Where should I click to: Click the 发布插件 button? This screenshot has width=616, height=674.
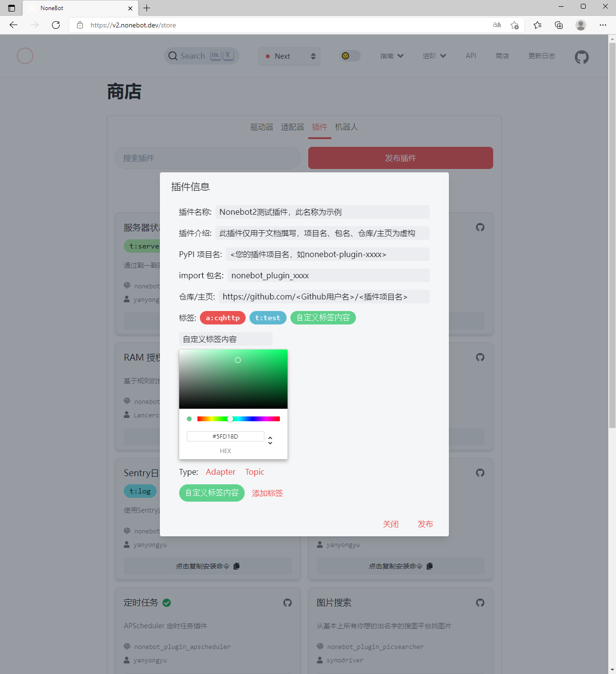point(400,158)
